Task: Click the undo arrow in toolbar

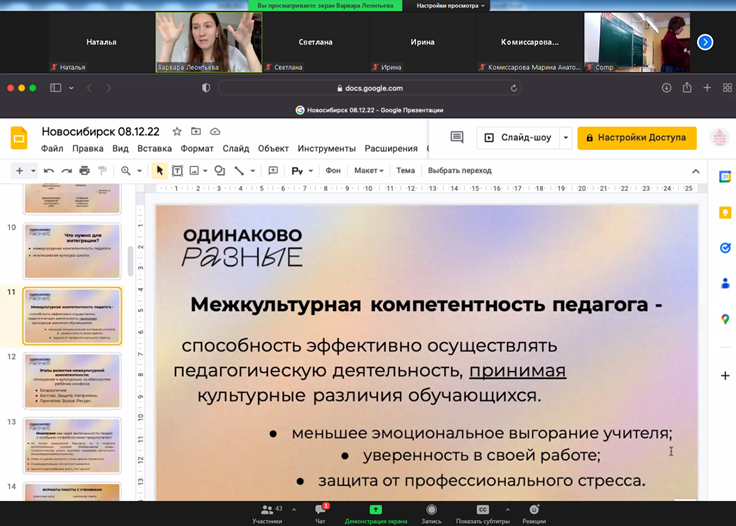Action: 50,171
